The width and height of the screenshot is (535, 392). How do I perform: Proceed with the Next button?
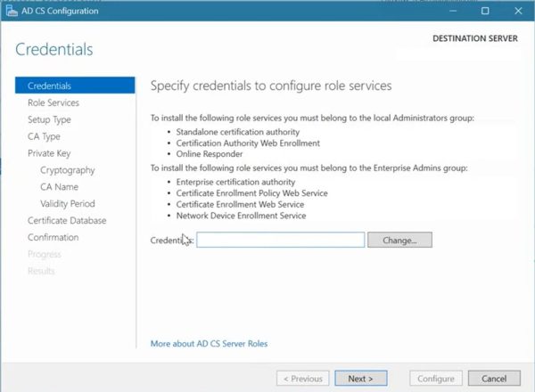(360, 379)
